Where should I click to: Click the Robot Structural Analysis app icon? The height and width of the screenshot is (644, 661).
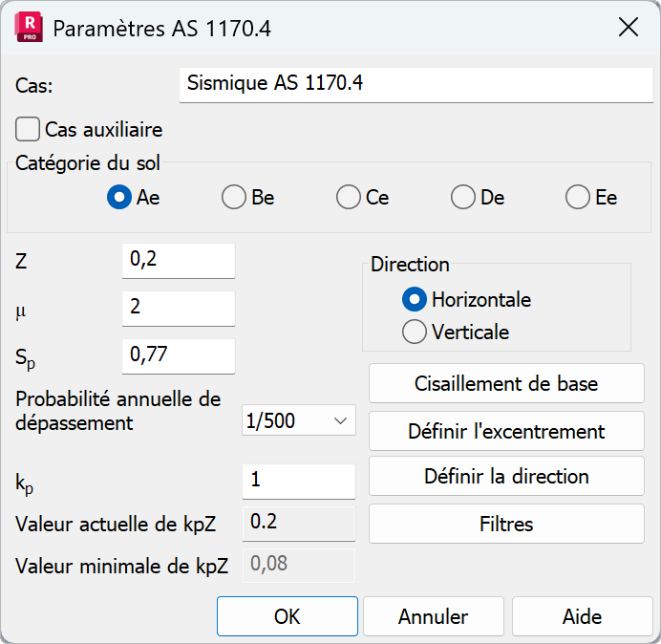[29, 28]
